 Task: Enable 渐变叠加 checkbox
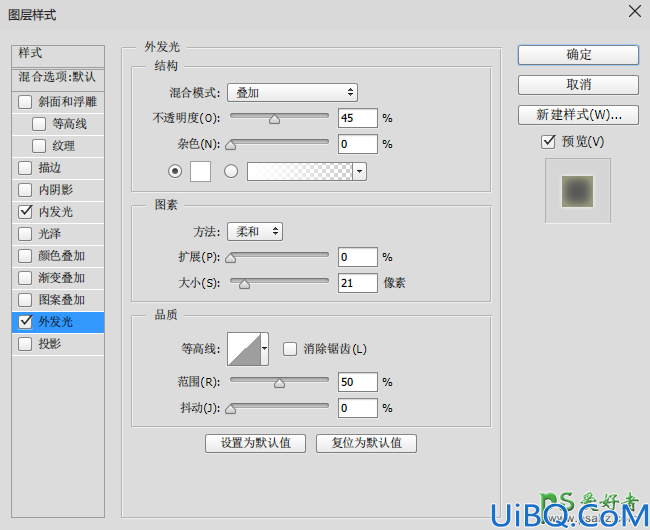25,278
